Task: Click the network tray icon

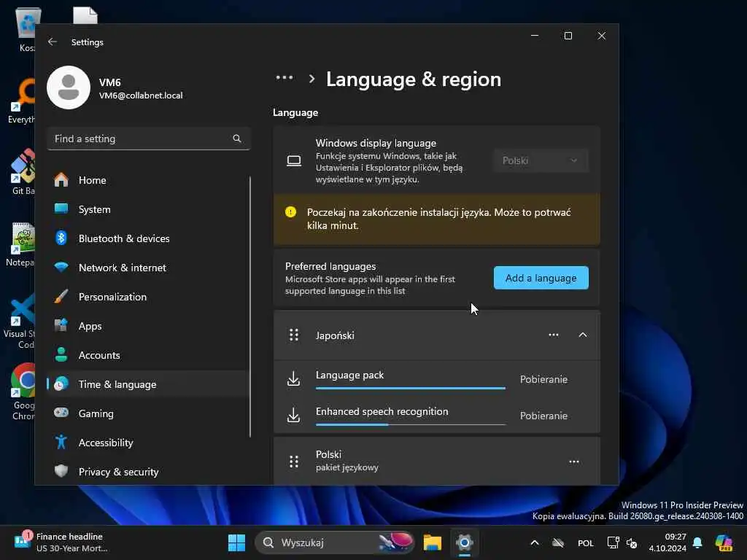Action: tap(613, 542)
